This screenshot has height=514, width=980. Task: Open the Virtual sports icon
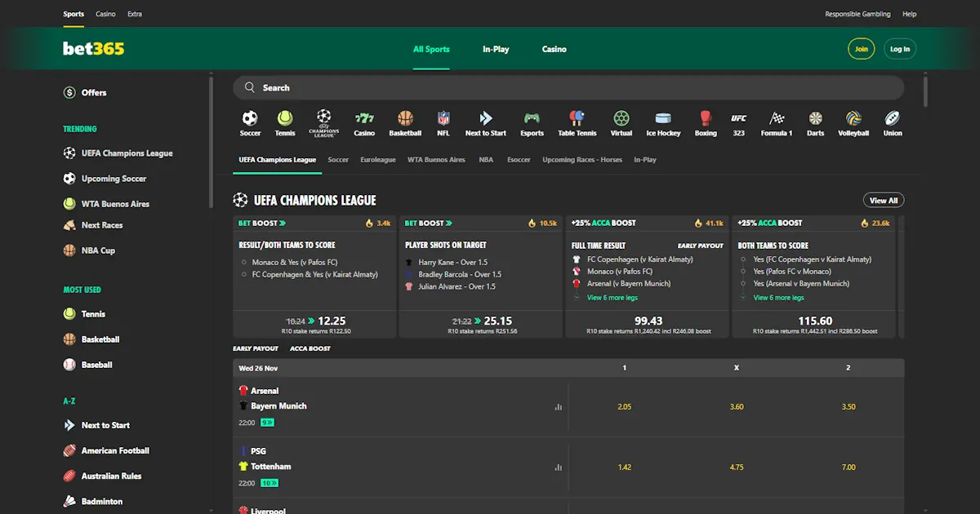pos(621,121)
